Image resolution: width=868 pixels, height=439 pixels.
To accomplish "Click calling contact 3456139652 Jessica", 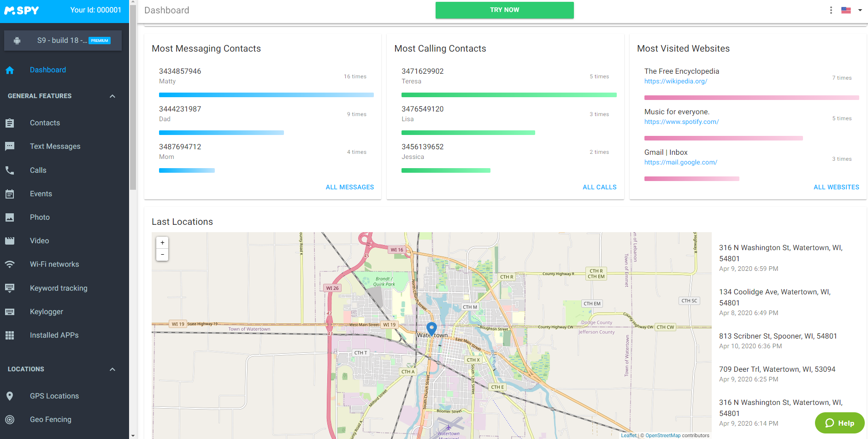I will [x=423, y=152].
